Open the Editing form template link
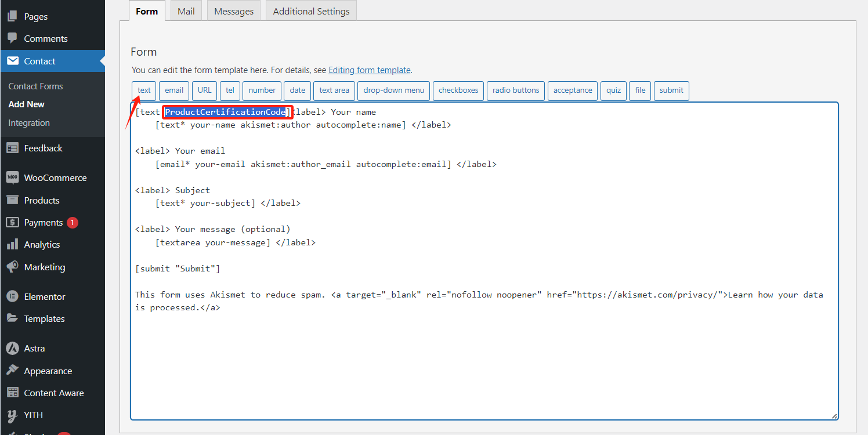Viewport: 868px width, 435px height. pyautogui.click(x=370, y=70)
